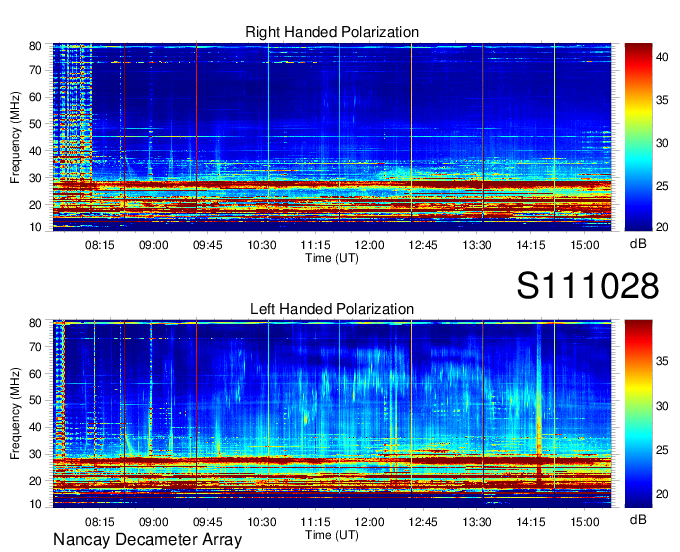Click the upper plot's dB color bar

(638, 137)
